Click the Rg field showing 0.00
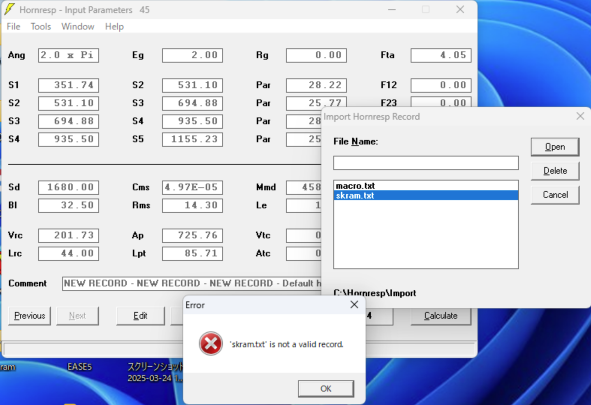The width and height of the screenshot is (591, 405). point(316,55)
